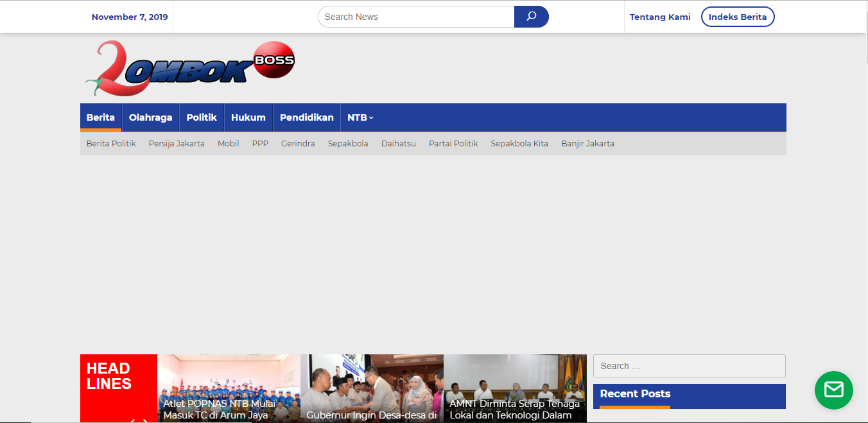Open the Atlet POPNAS NTB headline
The width and height of the screenshot is (868, 423).
(x=220, y=410)
